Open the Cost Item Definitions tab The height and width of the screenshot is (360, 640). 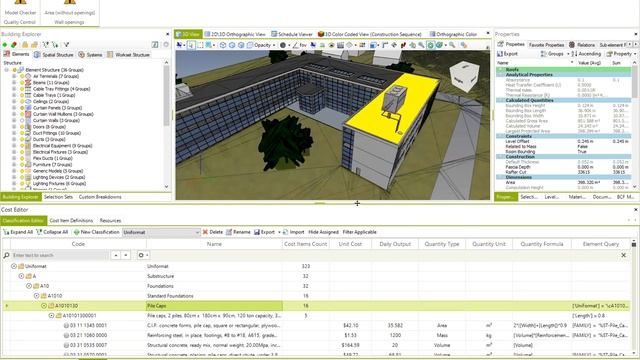[x=71, y=220]
